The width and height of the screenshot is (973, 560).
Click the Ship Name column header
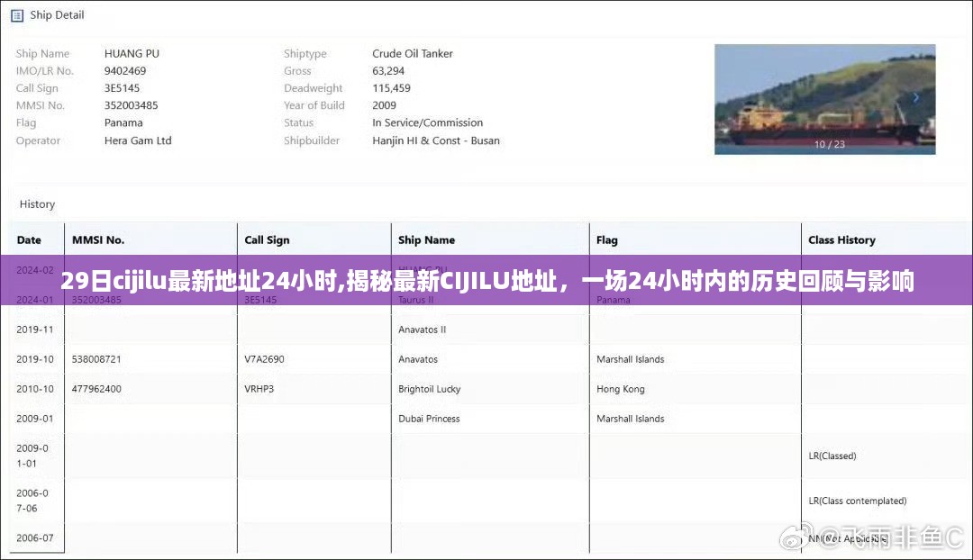point(426,240)
